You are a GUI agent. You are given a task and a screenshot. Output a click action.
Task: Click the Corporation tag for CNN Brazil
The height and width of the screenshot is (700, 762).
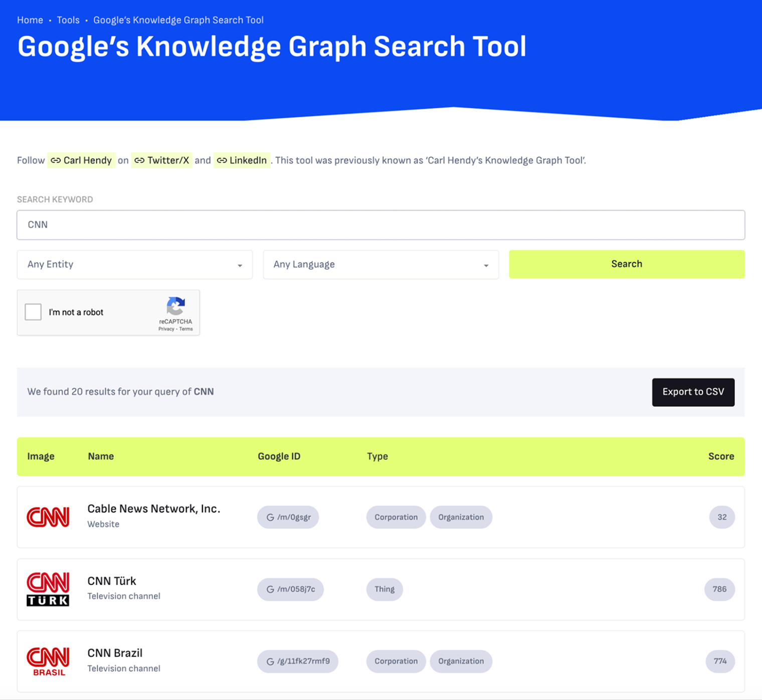[396, 661]
